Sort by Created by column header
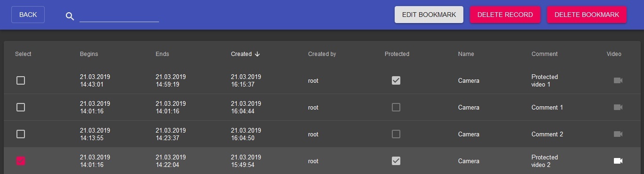644x174 pixels. (x=322, y=54)
